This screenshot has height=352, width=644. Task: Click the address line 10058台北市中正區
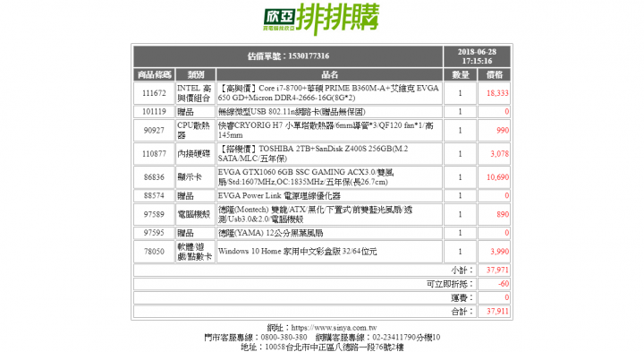(x=322, y=347)
